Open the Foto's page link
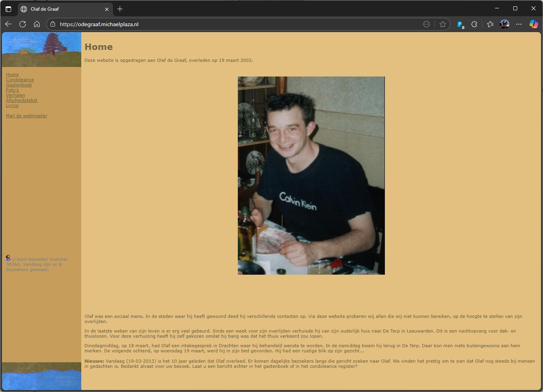Viewport: 543px width, 392px height. coord(12,90)
